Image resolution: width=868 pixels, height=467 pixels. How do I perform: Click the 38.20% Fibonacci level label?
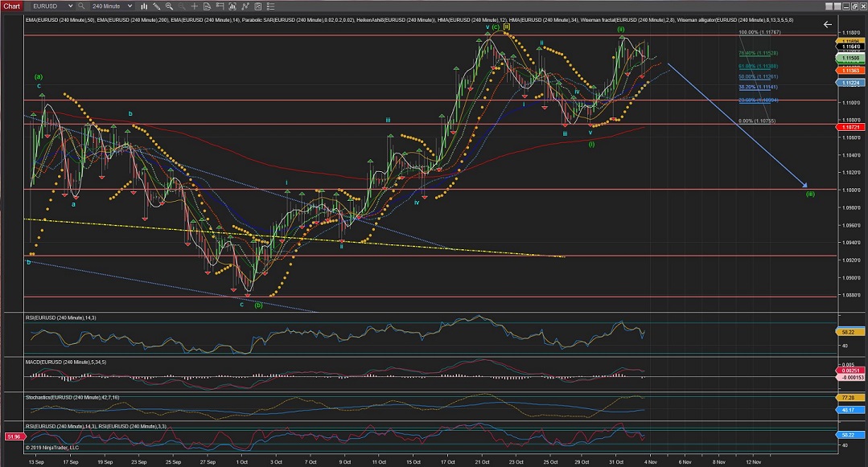click(758, 87)
